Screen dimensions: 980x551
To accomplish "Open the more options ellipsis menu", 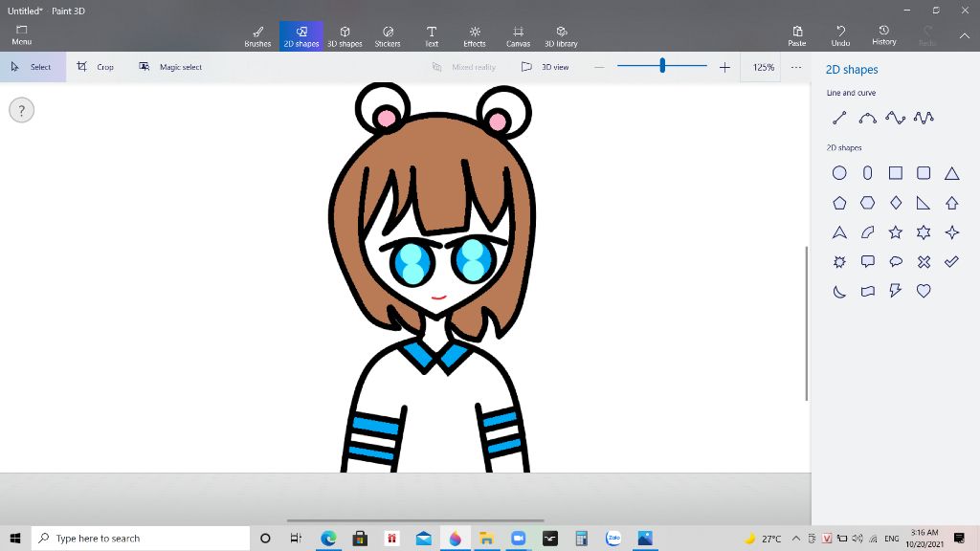I will click(795, 67).
